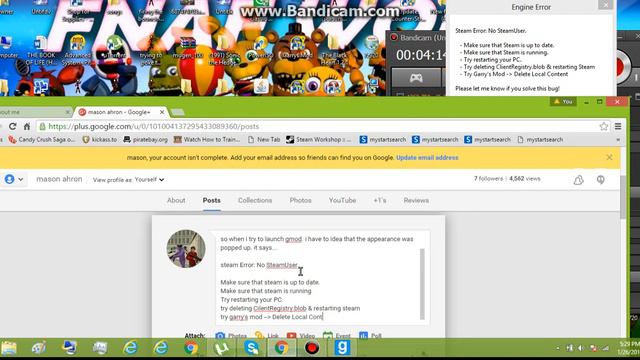The width and height of the screenshot is (640, 360).
Task: Select the mugen_100 archive on desktop
Action: pyautogui.click(x=188, y=47)
